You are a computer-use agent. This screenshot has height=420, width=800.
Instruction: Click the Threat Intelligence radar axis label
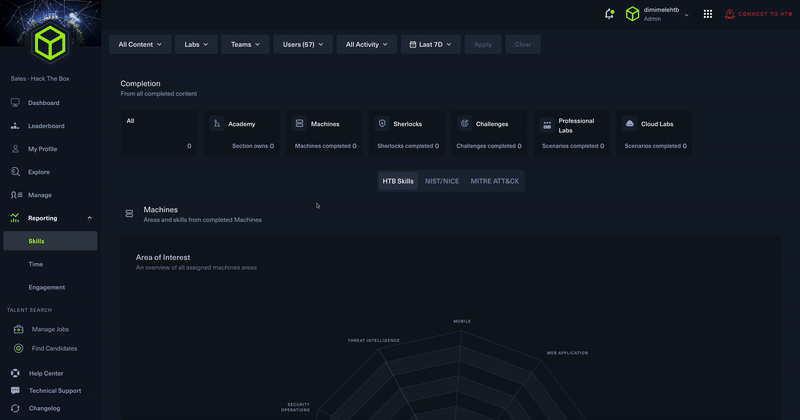373,340
